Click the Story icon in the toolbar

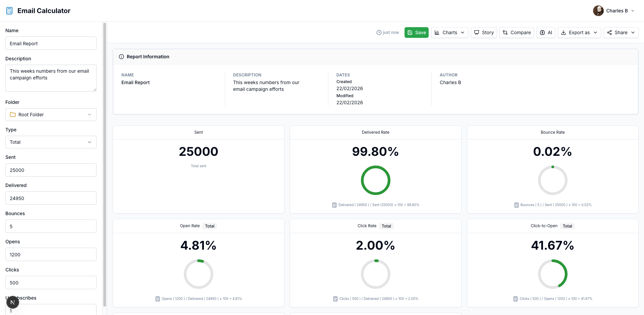[477, 33]
